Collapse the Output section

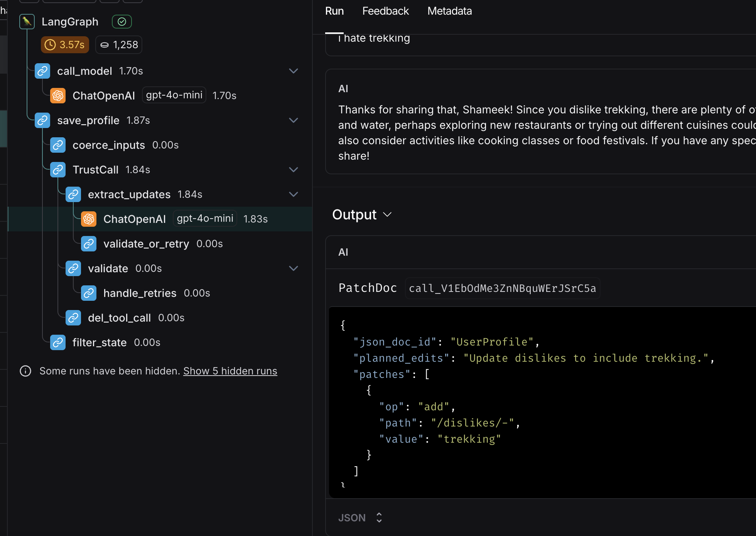coord(387,215)
